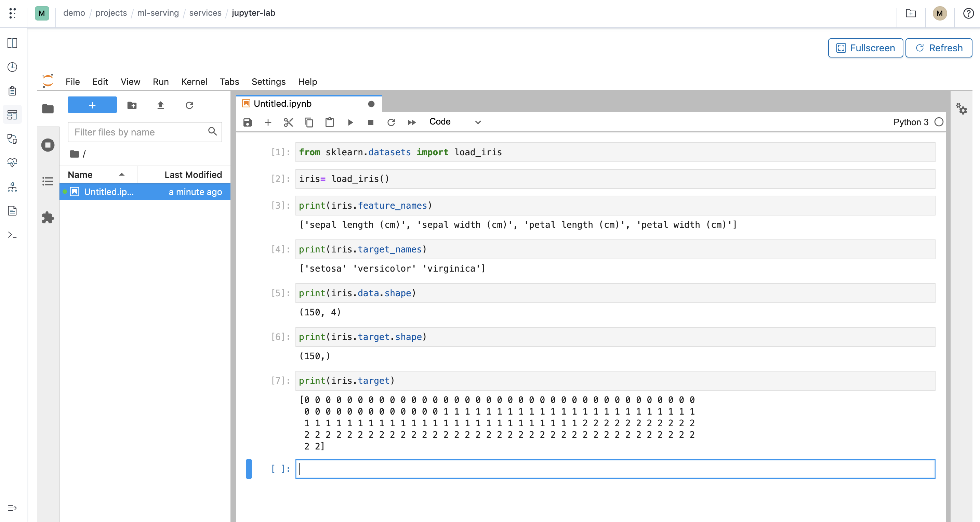The width and height of the screenshot is (980, 522).
Task: Open the add-folder icon in header
Action: point(911,13)
